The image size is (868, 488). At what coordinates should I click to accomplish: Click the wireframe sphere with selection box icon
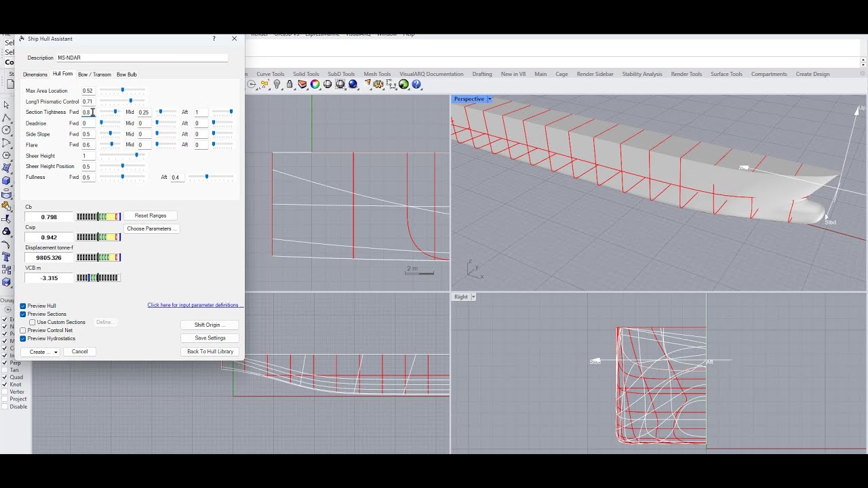[x=340, y=85]
